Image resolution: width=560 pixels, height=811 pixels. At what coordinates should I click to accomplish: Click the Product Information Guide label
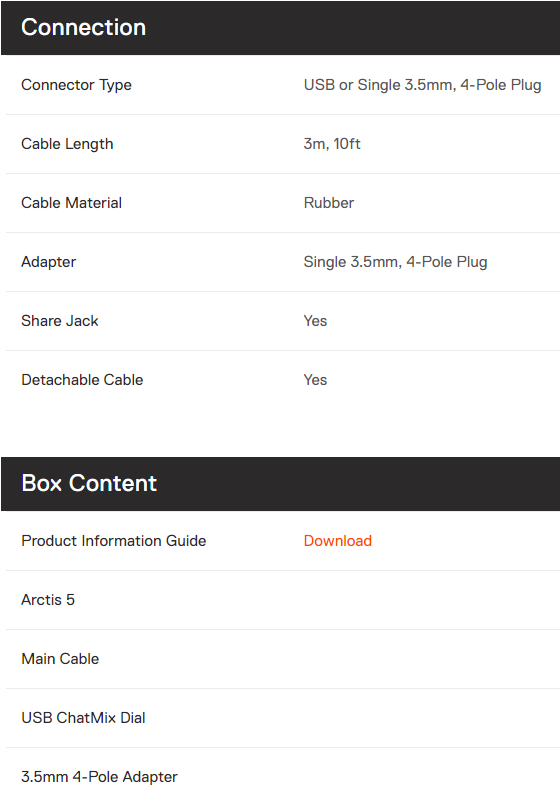[114, 540]
